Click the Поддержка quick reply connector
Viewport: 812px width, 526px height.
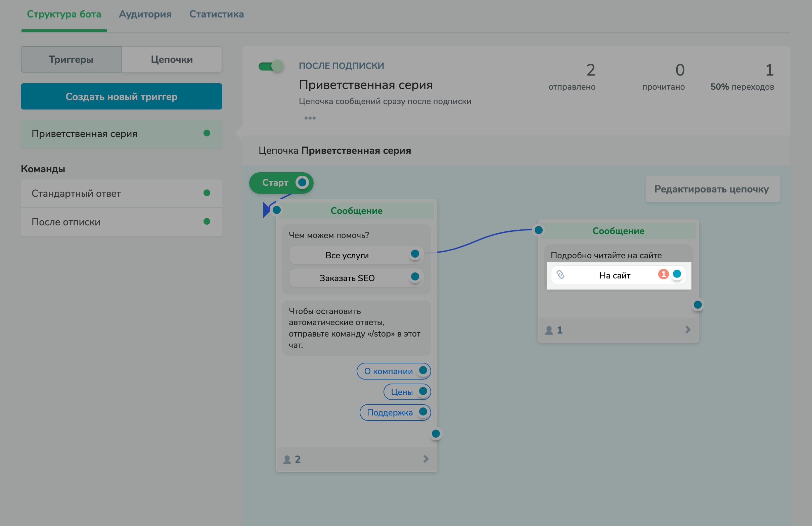(x=423, y=412)
